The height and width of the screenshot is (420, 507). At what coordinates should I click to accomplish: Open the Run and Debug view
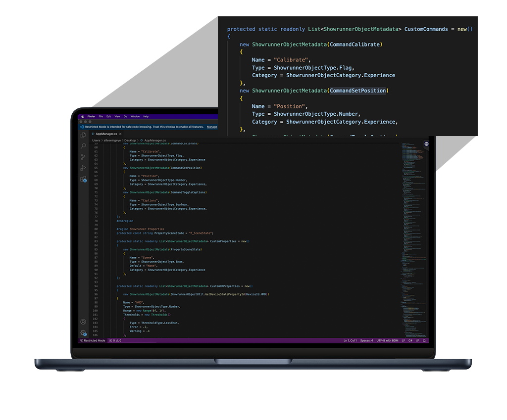[83, 168]
